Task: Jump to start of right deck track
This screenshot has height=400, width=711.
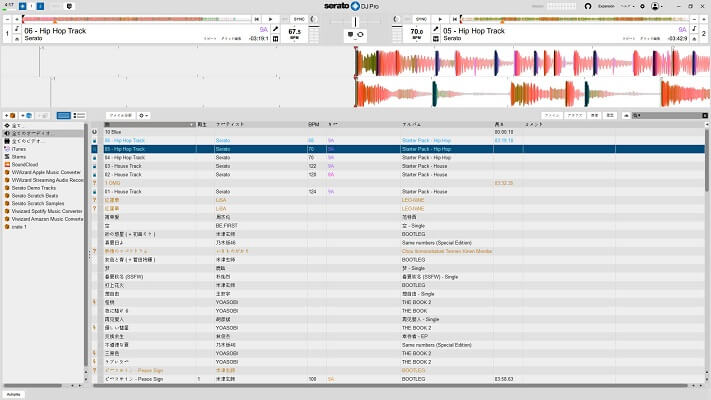Action: click(454, 19)
